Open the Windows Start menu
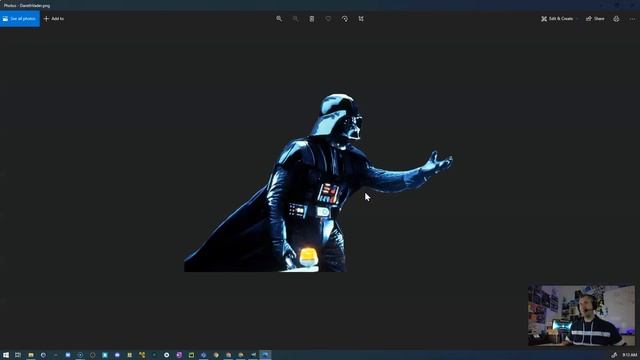The image size is (640, 360). point(6,355)
